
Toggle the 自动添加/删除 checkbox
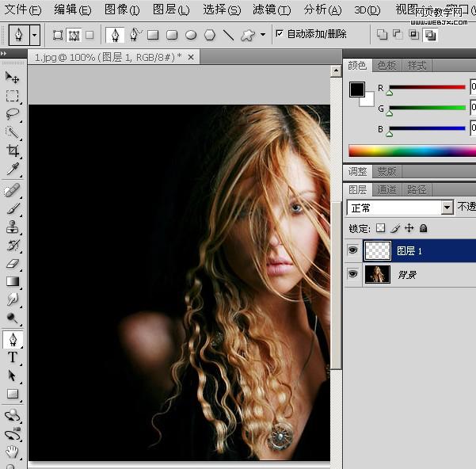(280, 33)
